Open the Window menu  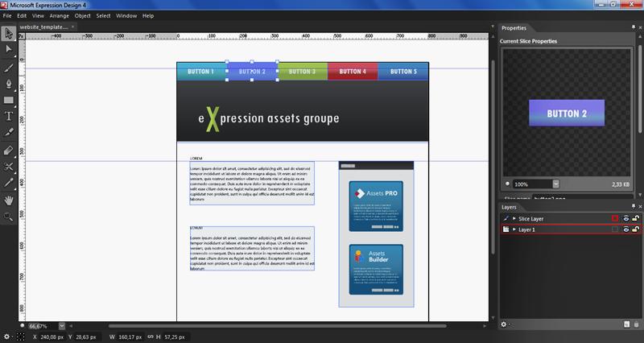pos(126,15)
